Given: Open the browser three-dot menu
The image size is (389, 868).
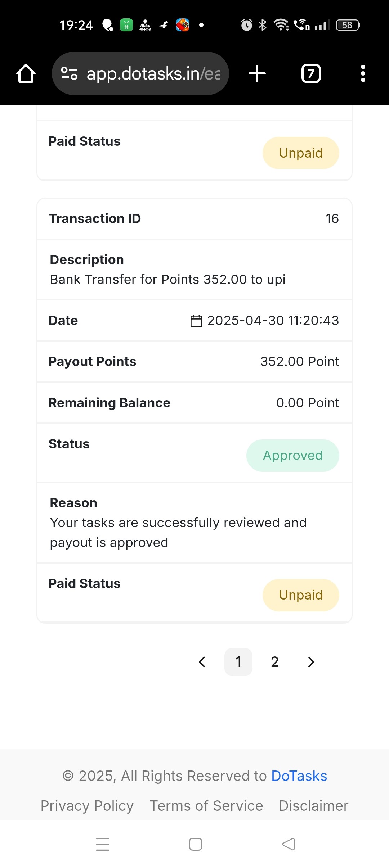Looking at the screenshot, I should tap(363, 73).
